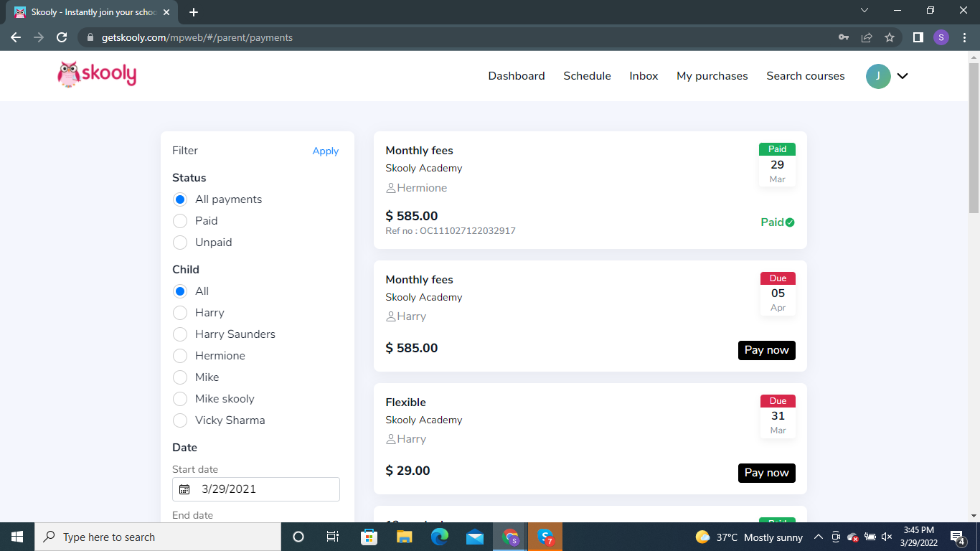This screenshot has height=551, width=980.
Task: Click the Flexible payment title
Action: pyautogui.click(x=406, y=402)
